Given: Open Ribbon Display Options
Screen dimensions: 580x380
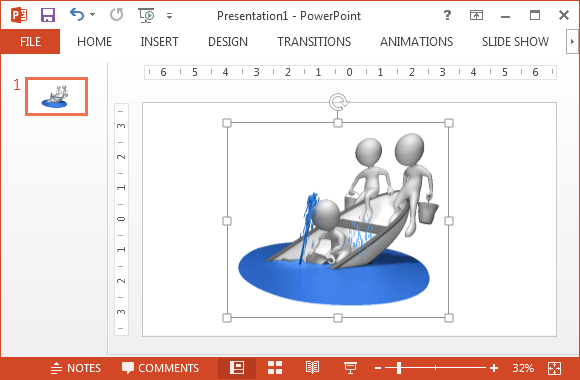Looking at the screenshot, I should tap(476, 15).
